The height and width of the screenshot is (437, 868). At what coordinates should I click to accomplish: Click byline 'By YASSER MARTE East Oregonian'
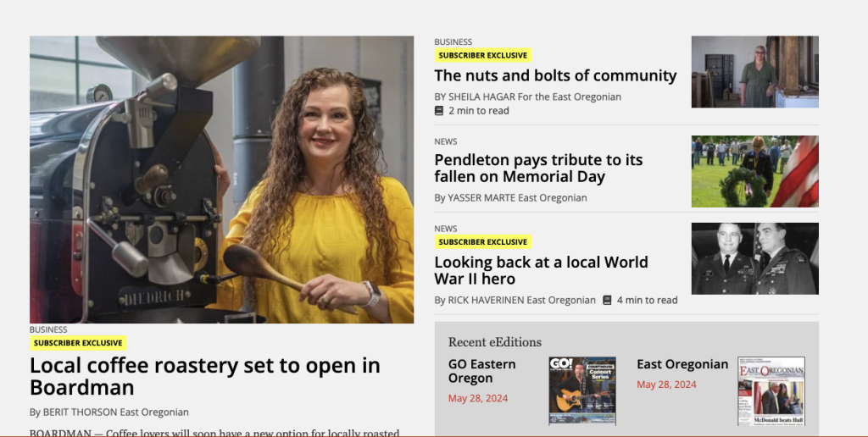point(510,197)
